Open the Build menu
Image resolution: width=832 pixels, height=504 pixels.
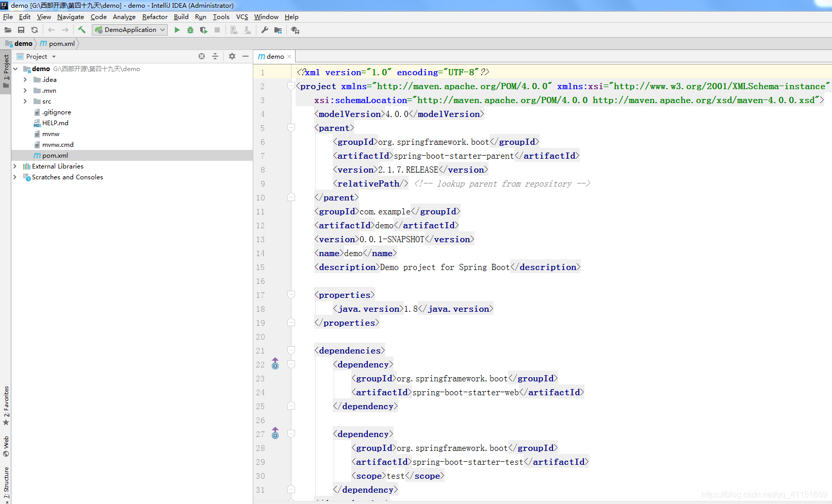(181, 16)
